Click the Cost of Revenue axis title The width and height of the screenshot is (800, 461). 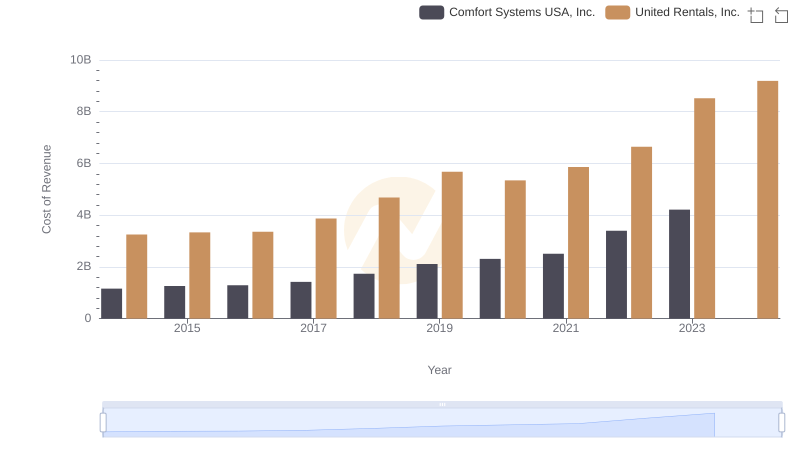click(x=46, y=189)
